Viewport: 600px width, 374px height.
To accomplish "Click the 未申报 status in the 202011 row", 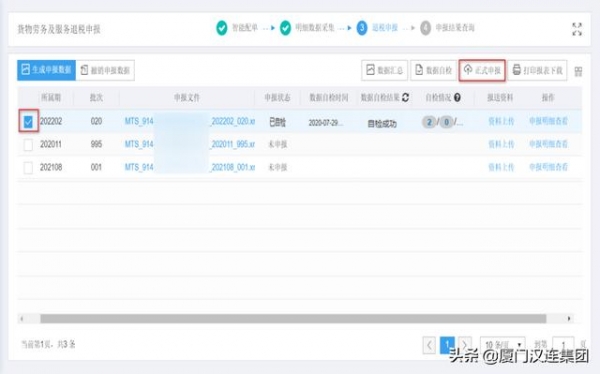I will coord(277,144).
